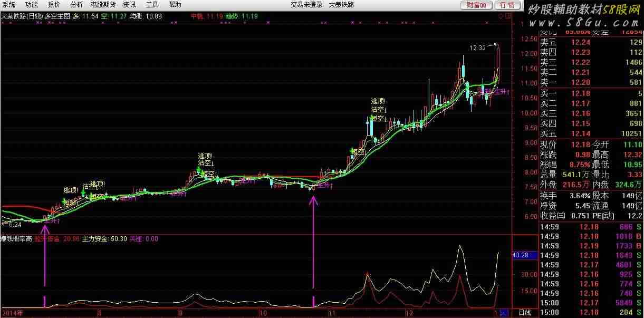Click the 2014年 date axis label

pos(12,313)
